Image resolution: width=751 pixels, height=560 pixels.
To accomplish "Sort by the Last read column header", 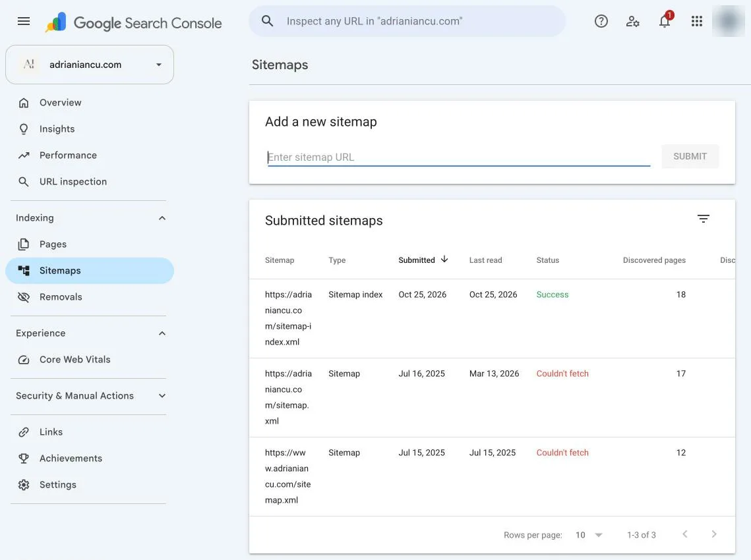I will point(486,260).
